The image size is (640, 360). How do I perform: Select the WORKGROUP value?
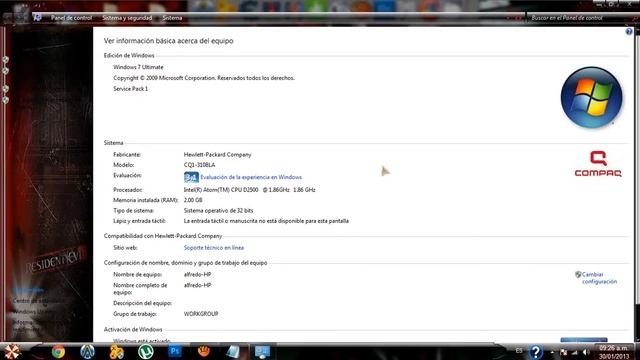[201, 314]
